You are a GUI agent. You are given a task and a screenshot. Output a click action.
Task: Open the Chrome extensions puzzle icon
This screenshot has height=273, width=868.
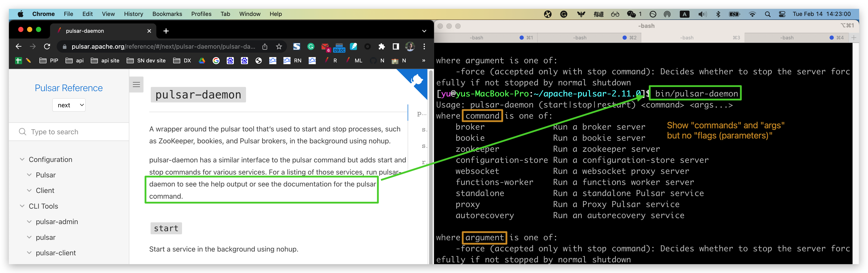(382, 46)
